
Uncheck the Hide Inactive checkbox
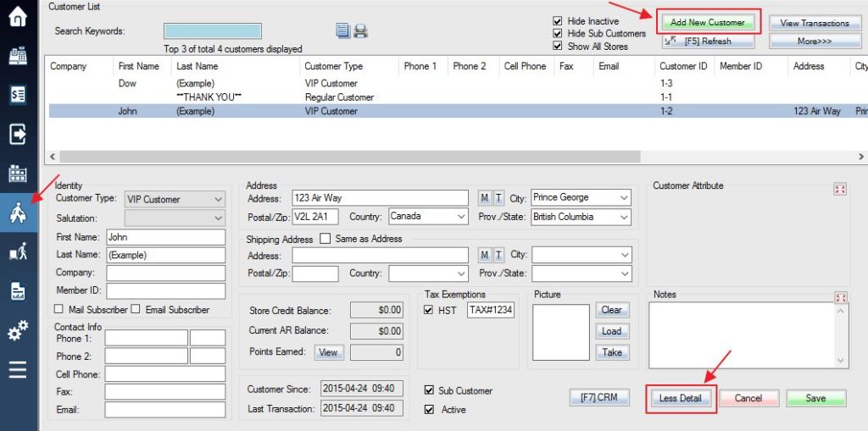pyautogui.click(x=558, y=21)
